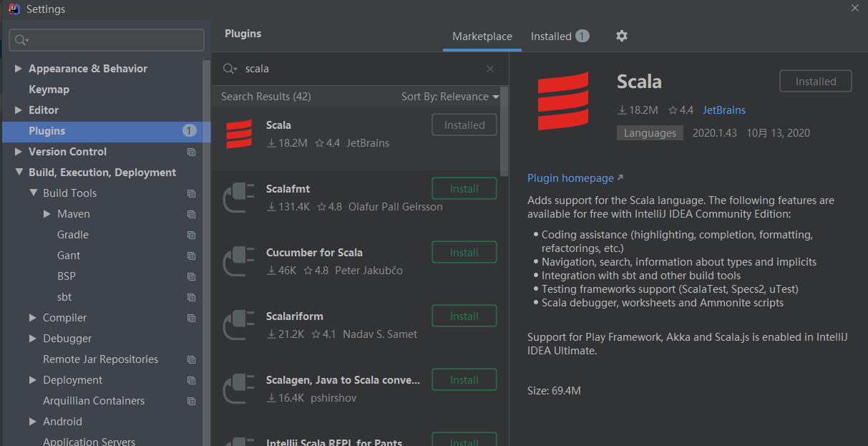868x446 pixels.
Task: Expand the Android settings node
Action: tap(33, 422)
